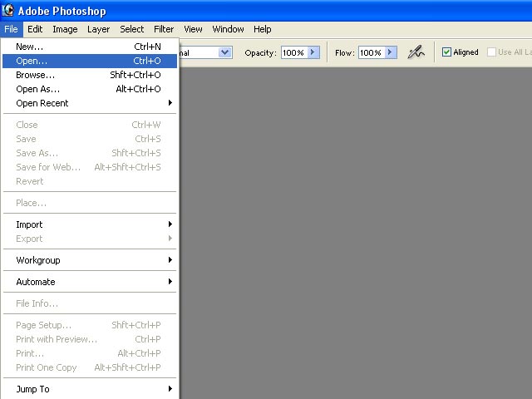Open the Flow slider arrow
This screenshot has height=399, width=532.
[391, 52]
